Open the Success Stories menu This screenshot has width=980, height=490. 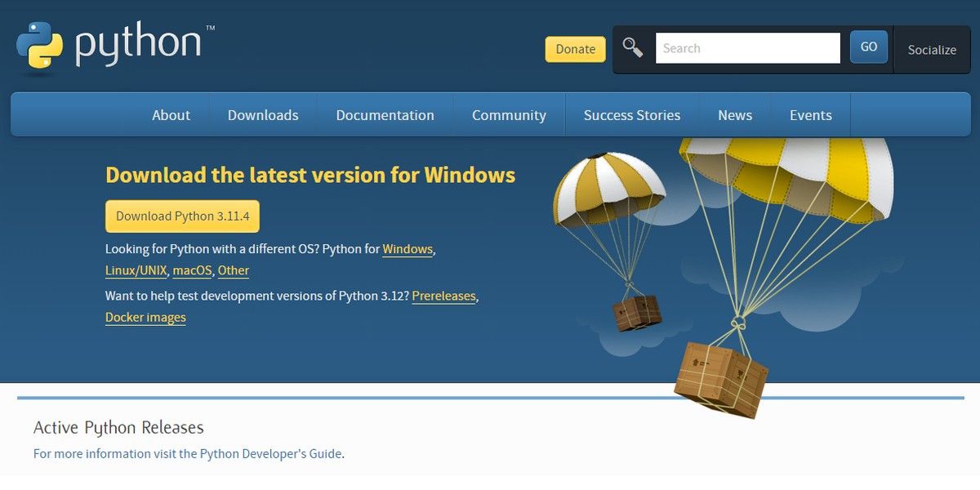coord(630,114)
